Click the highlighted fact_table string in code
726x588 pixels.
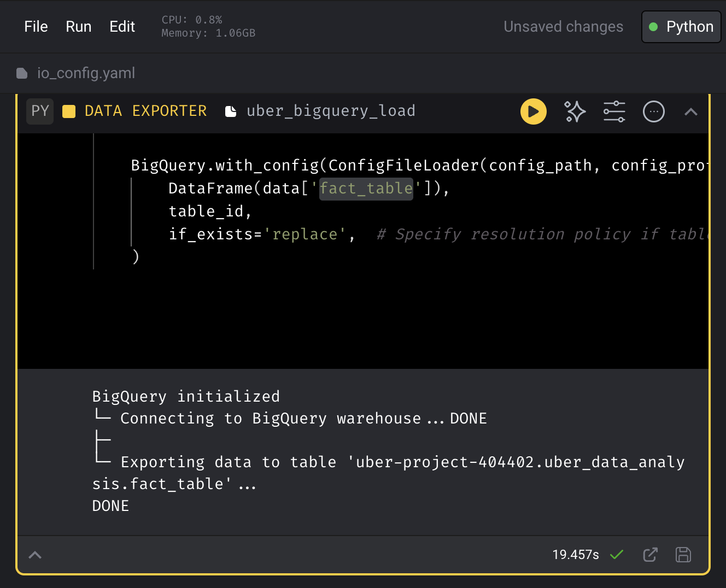[366, 189]
